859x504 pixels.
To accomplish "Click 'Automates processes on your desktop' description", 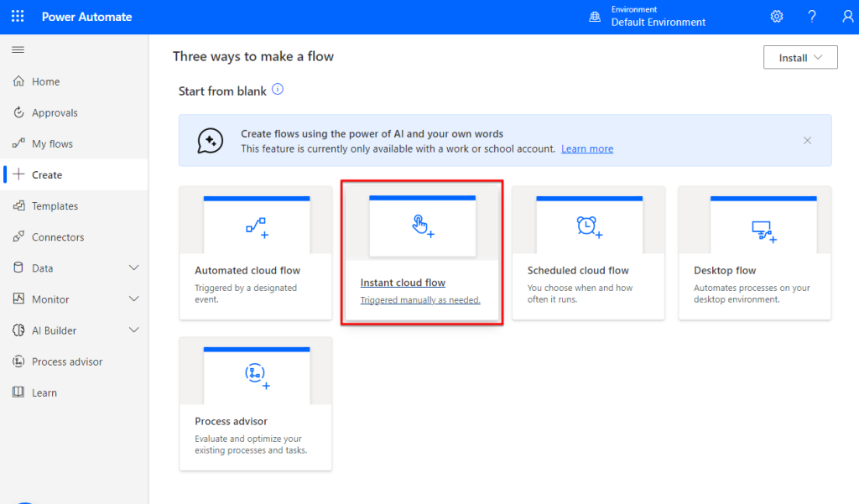I will coord(752,294).
